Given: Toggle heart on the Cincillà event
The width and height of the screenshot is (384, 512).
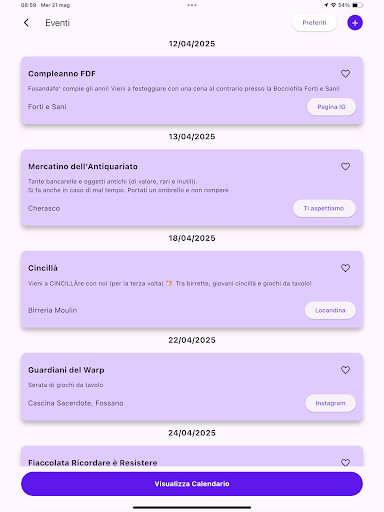Looking at the screenshot, I should (x=345, y=268).
